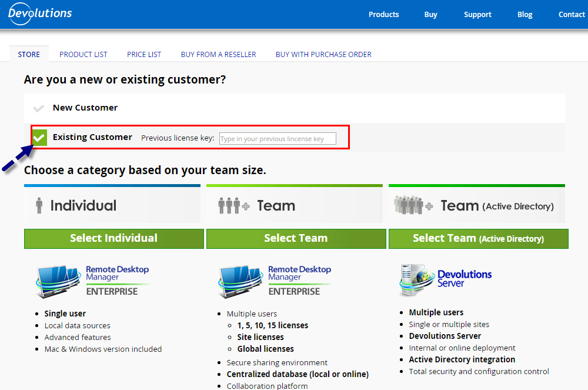Click Remote Desktop Manager logo under Individual
The width and height of the screenshot is (588, 390).
(92, 280)
